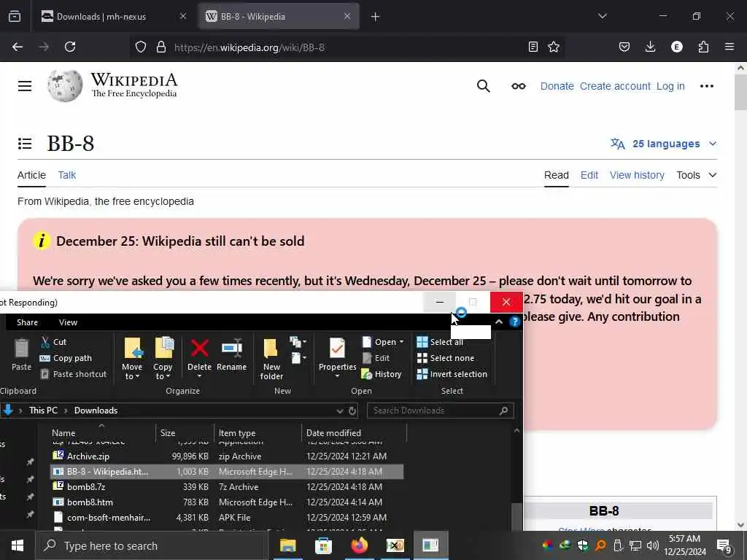Click Paste shortcut in ribbon
Viewport: 747px width, 560px height.
[74, 374]
